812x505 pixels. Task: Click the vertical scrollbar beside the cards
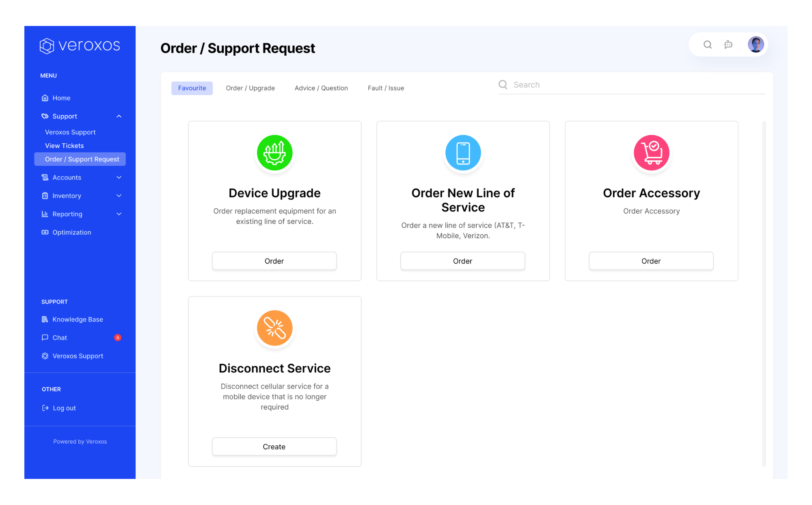764,292
